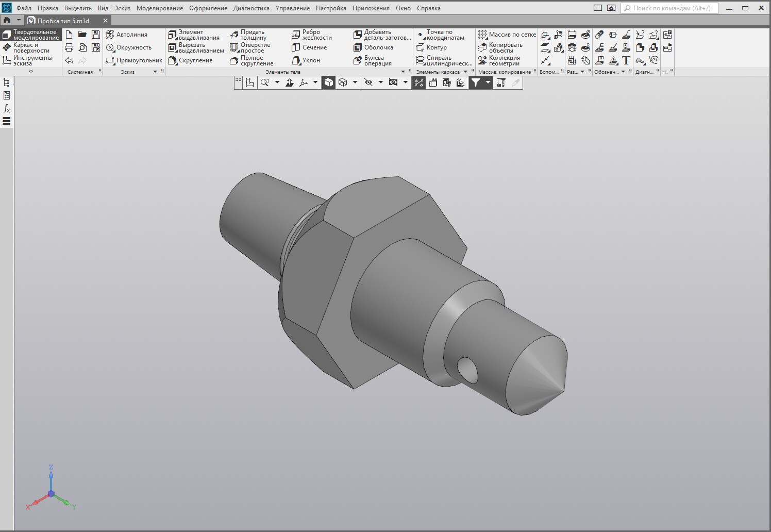Screen dimensions: 771x532
Task: Go to the Home start page icon
Action: point(7,21)
